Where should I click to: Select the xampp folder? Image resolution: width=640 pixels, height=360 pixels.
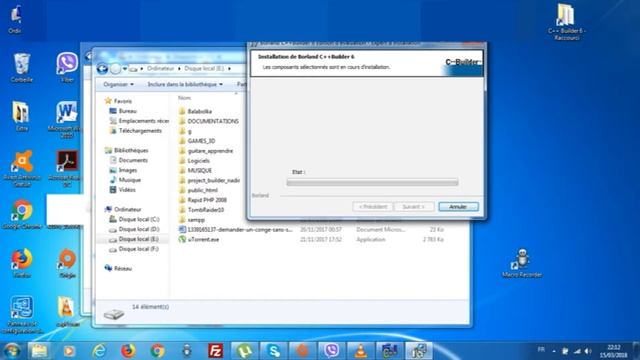pyautogui.click(x=192, y=219)
